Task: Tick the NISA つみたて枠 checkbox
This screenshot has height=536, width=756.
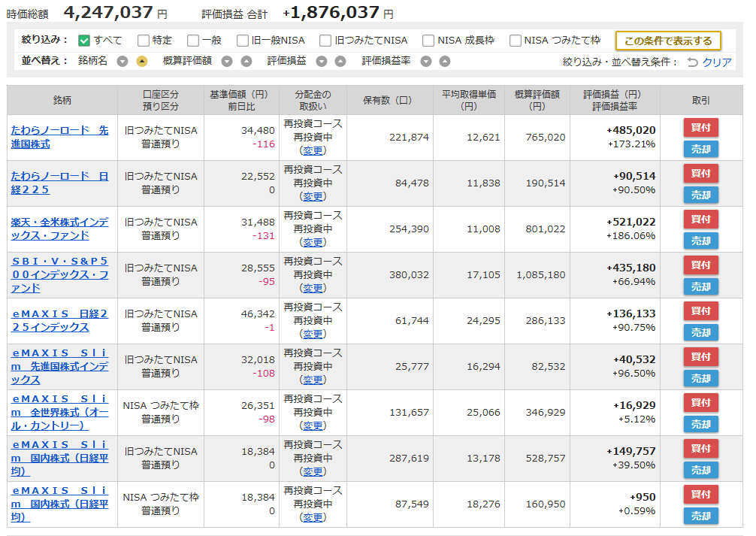Action: [516, 41]
